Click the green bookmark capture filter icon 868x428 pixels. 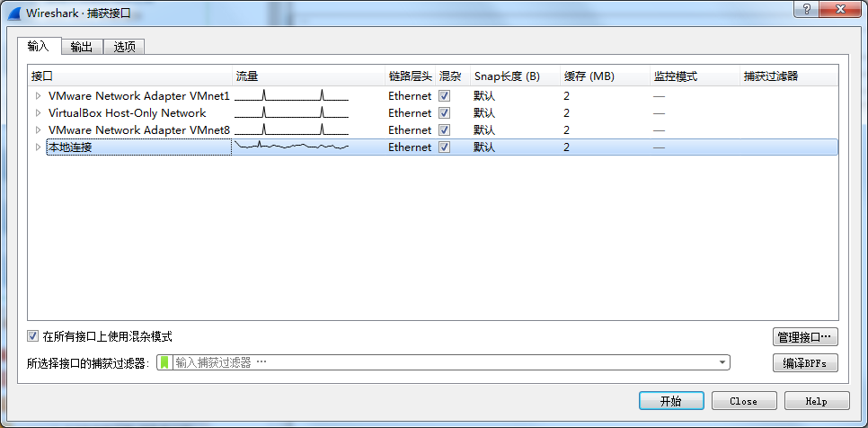164,362
